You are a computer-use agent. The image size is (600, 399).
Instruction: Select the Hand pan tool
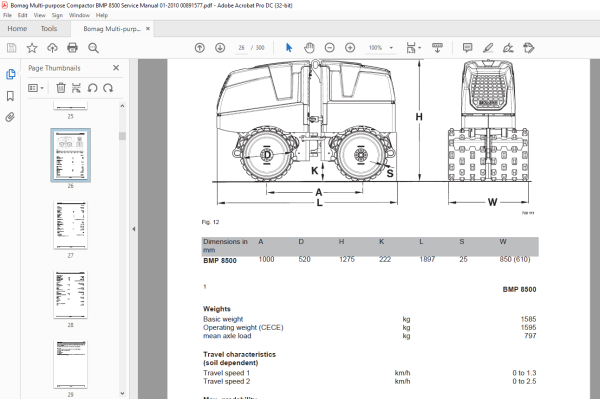click(309, 48)
